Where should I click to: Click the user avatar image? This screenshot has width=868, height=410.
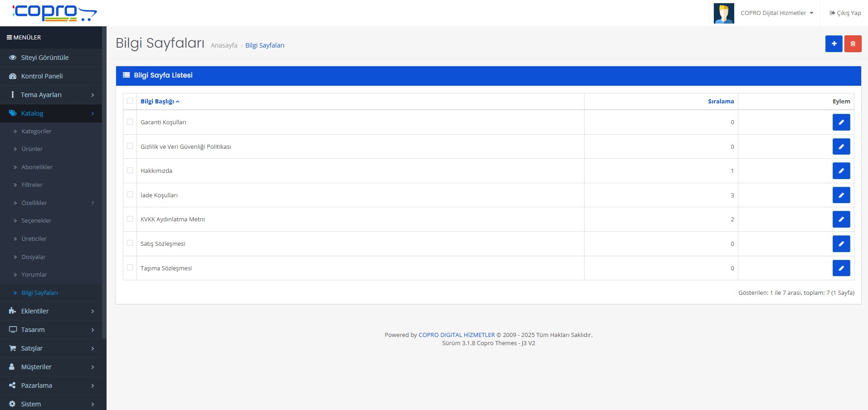click(x=723, y=13)
